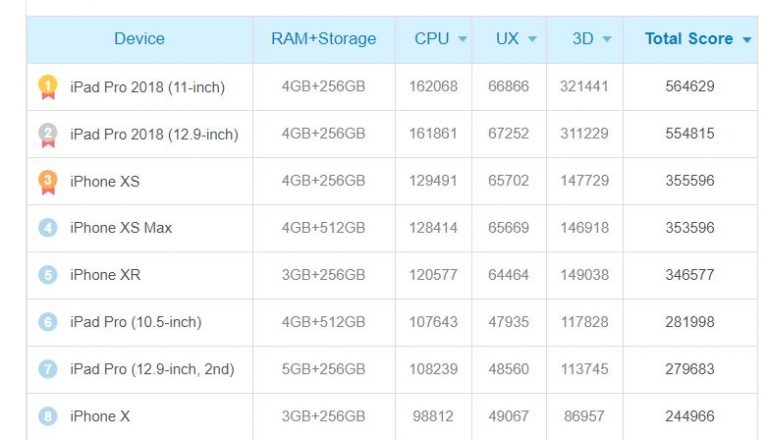Click the gold rank 1 medal icon

pyautogui.click(x=48, y=87)
